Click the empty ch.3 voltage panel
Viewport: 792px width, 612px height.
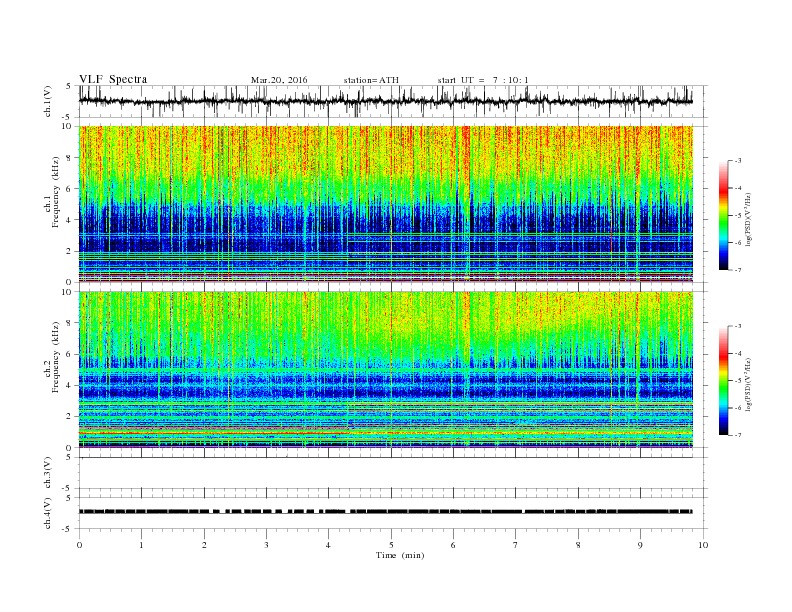[x=393, y=473]
